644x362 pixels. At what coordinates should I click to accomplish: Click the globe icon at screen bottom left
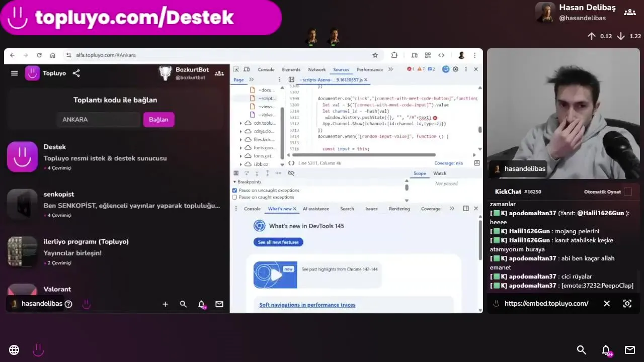14,350
